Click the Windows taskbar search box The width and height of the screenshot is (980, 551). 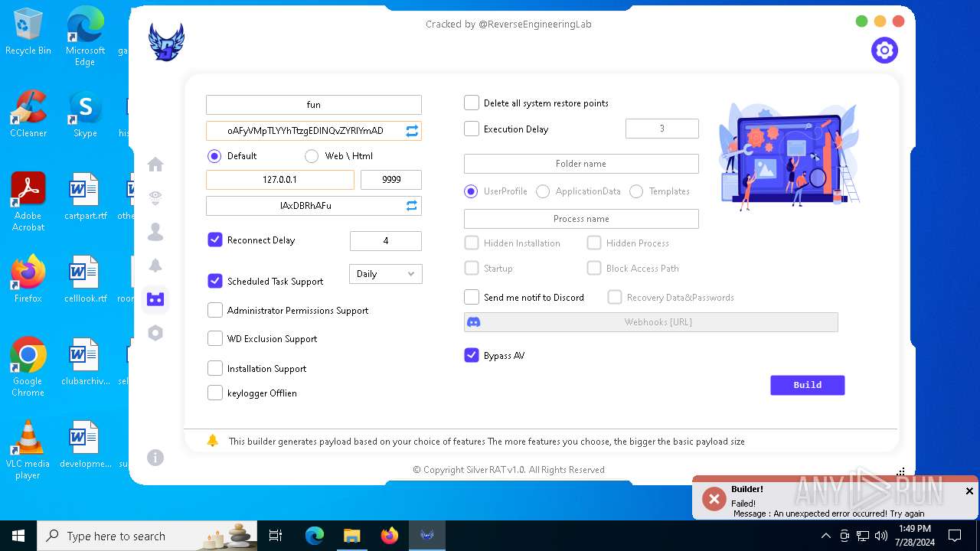149,536
